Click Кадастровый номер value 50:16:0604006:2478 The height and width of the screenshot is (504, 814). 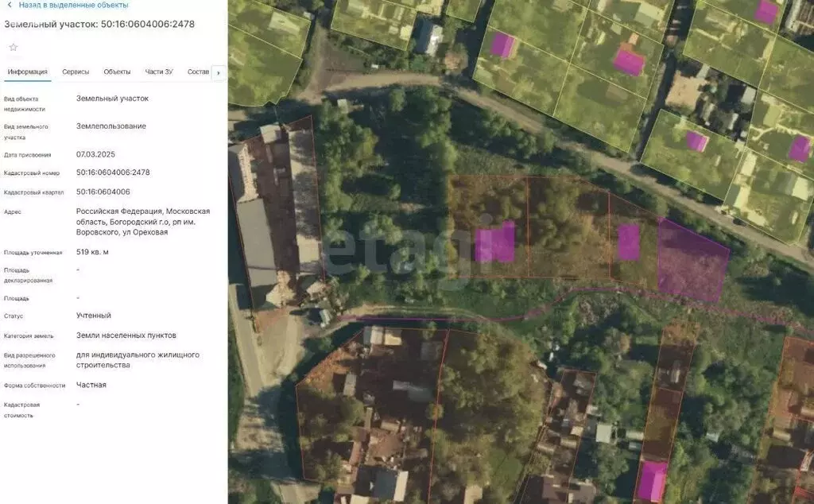pyautogui.click(x=113, y=173)
